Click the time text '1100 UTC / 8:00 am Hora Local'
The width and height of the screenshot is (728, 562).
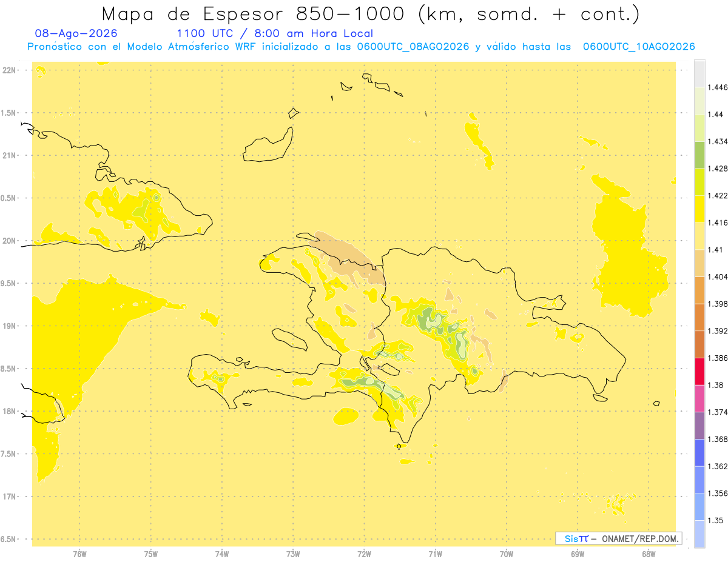[275, 33]
